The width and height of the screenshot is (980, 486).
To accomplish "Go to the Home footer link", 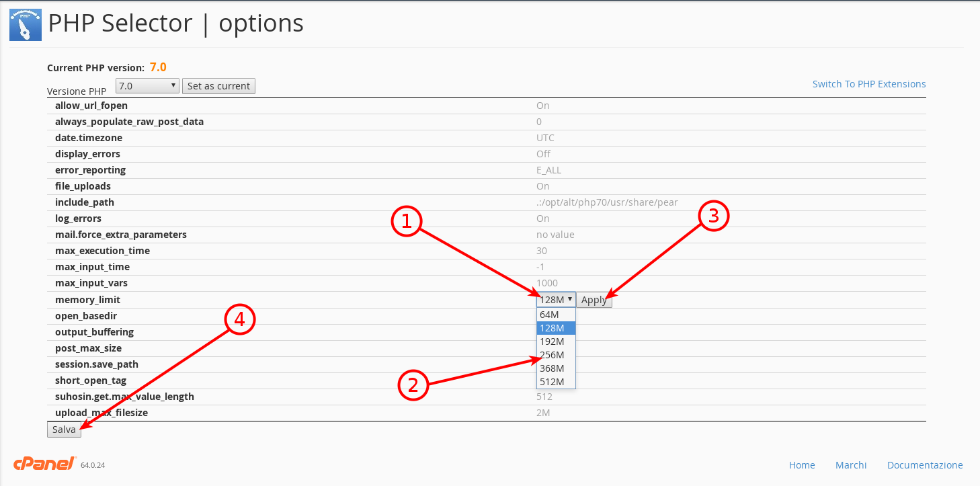I will click(802, 465).
